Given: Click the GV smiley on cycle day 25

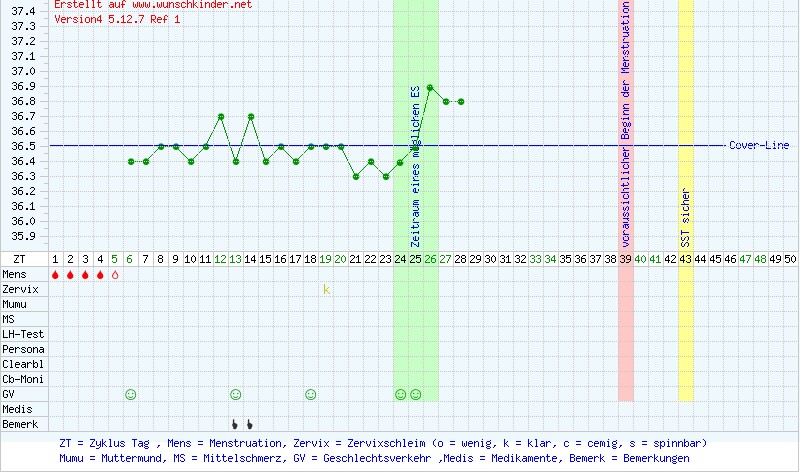Looking at the screenshot, I should [400, 394].
